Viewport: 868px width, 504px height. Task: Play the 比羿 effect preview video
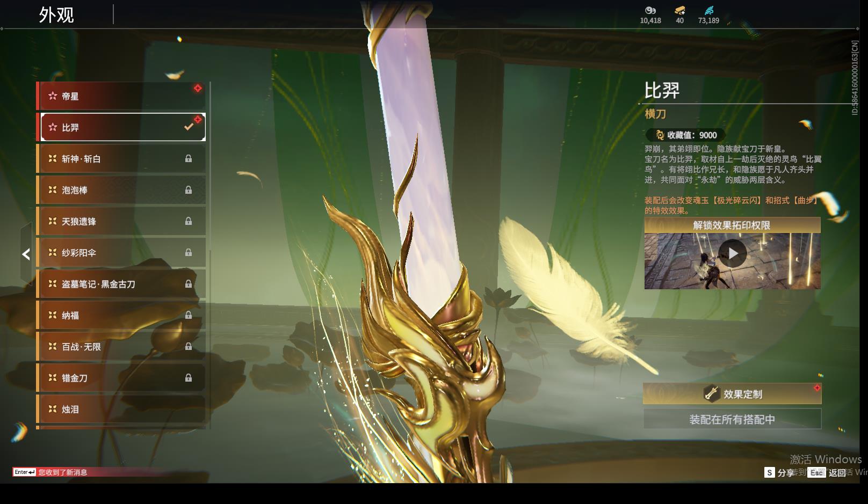[x=733, y=253]
